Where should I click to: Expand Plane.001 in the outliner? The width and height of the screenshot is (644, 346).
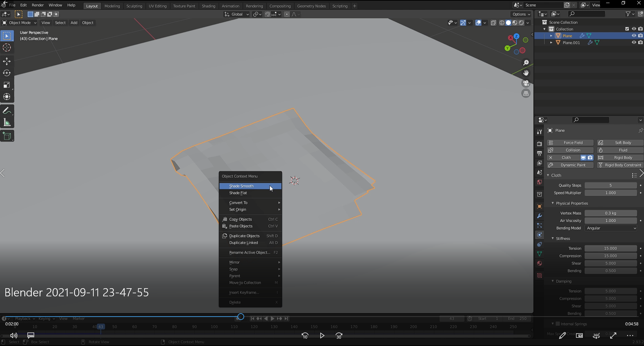[551, 43]
